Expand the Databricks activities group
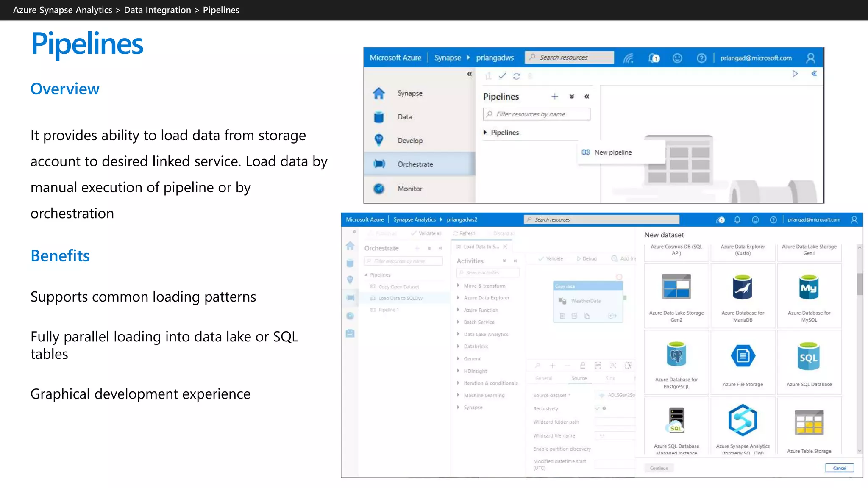Screen dimensions: 868x488 click(458, 347)
